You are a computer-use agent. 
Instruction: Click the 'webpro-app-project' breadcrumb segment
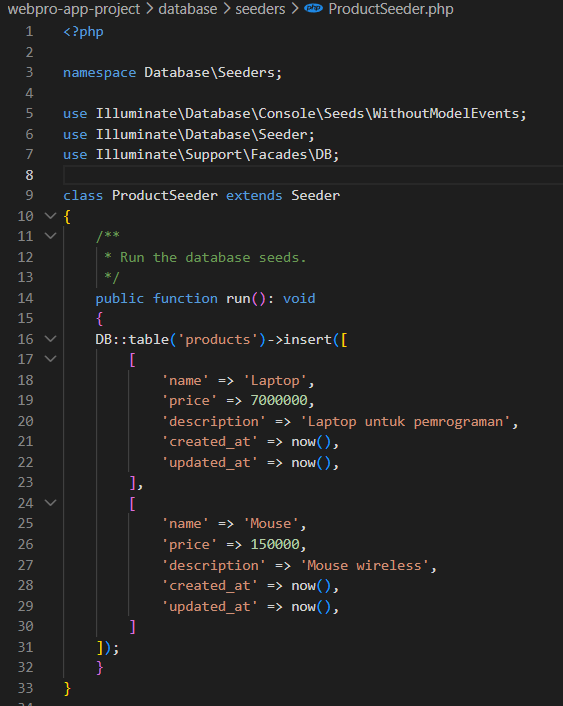(x=74, y=9)
